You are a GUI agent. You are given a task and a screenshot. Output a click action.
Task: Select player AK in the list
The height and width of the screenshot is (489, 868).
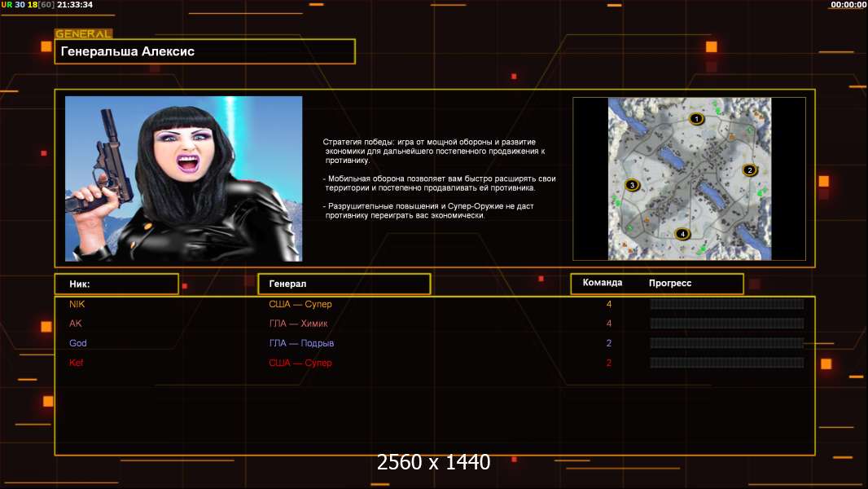pos(76,324)
